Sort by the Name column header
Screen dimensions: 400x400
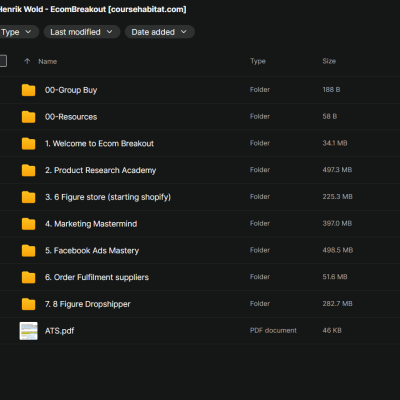(47, 62)
